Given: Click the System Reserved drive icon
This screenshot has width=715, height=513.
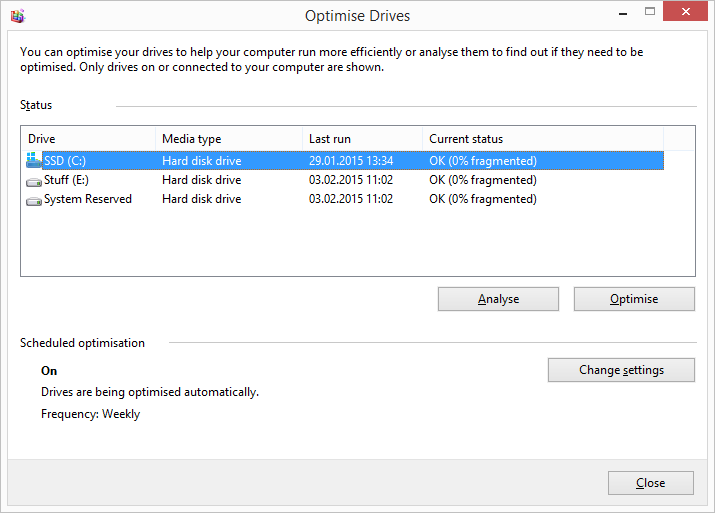Looking at the screenshot, I should pos(34,200).
